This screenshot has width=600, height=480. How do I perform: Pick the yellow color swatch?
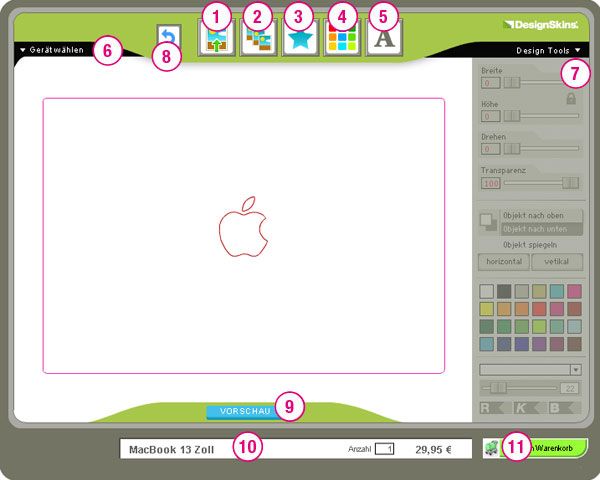486,309
